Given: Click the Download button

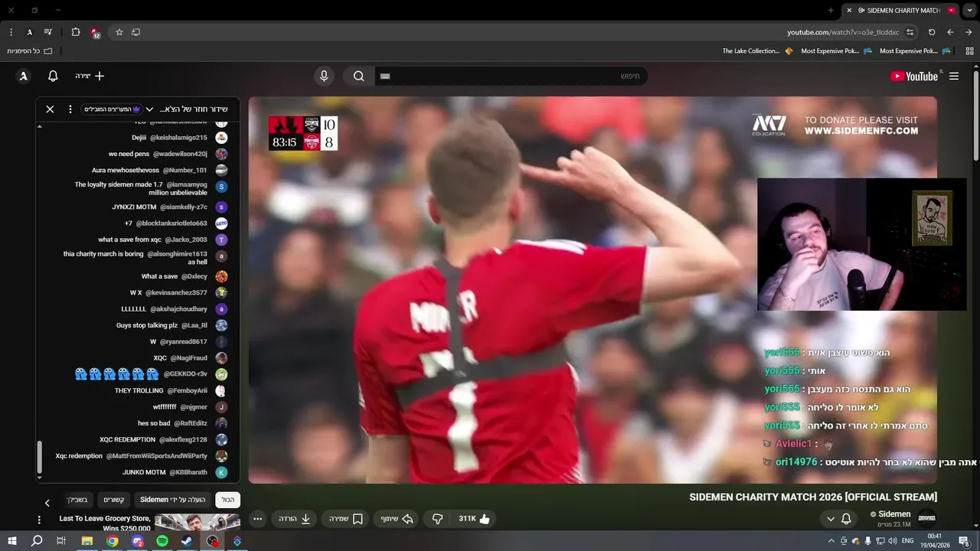Looking at the screenshot, I should (295, 519).
